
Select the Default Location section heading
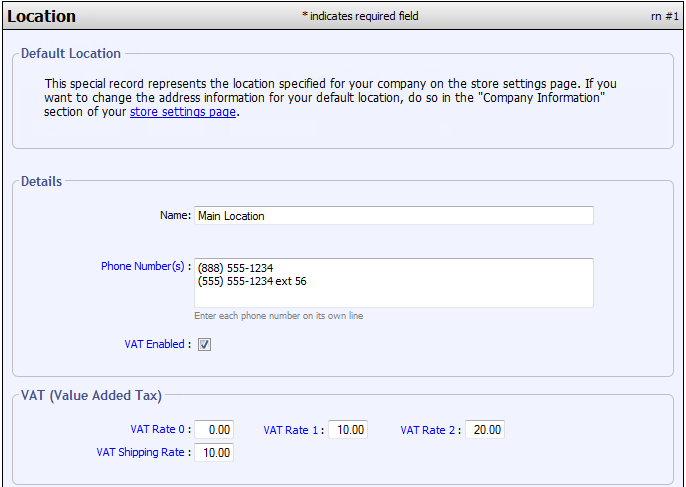[71, 54]
